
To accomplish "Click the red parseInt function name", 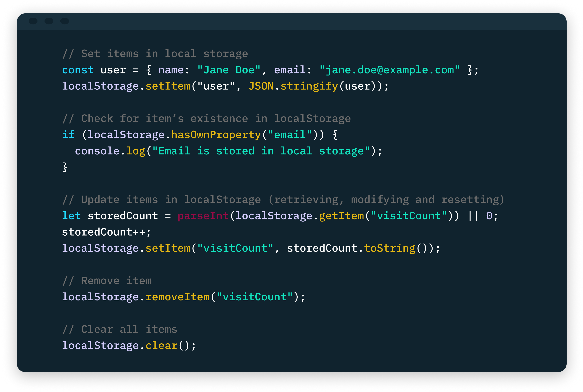I will [x=203, y=216].
